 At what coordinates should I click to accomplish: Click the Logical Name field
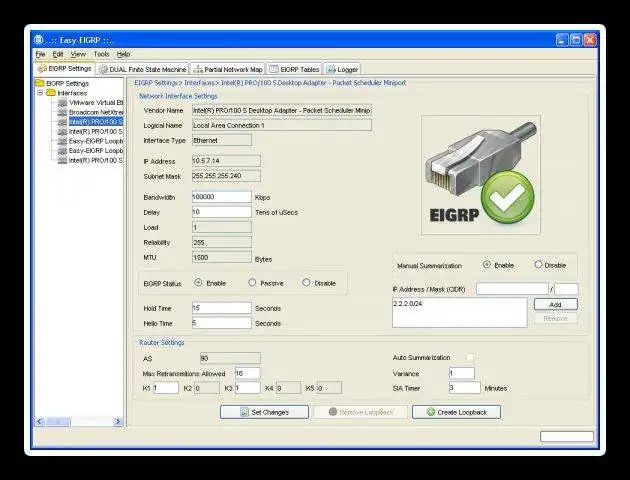click(282, 125)
